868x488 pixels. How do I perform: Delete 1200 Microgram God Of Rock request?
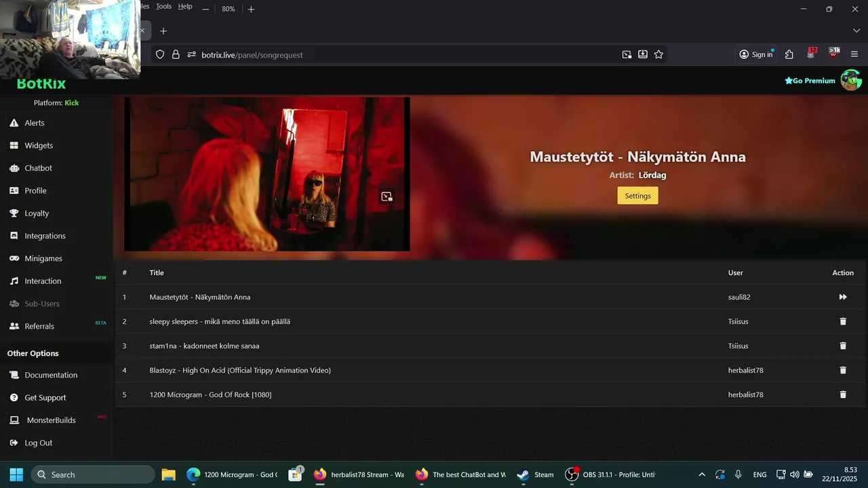(x=843, y=394)
